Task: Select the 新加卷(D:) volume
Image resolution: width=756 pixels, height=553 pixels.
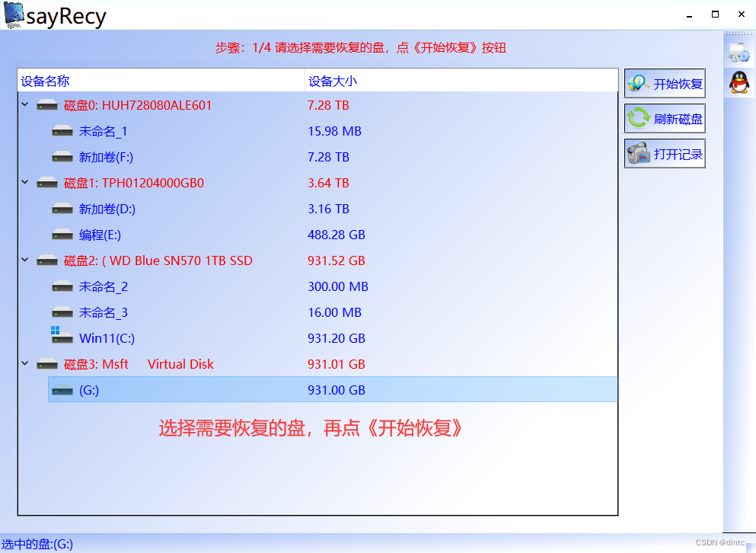Action: pos(107,209)
